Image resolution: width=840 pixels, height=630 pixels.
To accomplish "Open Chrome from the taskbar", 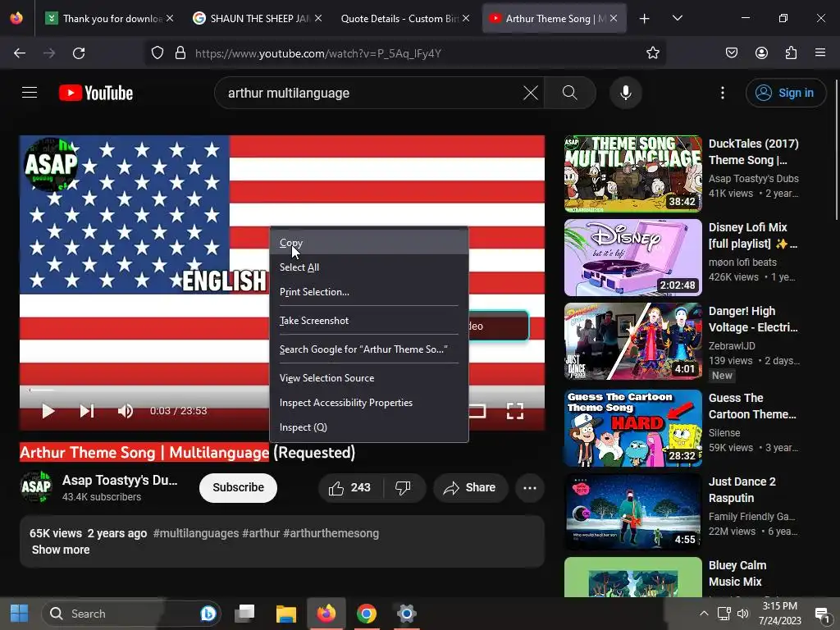I will pyautogui.click(x=367, y=614).
